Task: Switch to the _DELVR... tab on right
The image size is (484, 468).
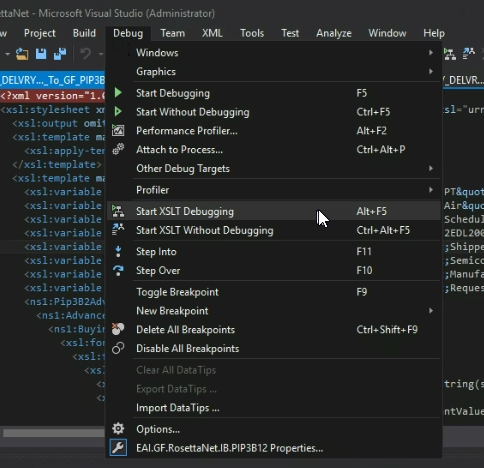Action: pyautogui.click(x=463, y=80)
